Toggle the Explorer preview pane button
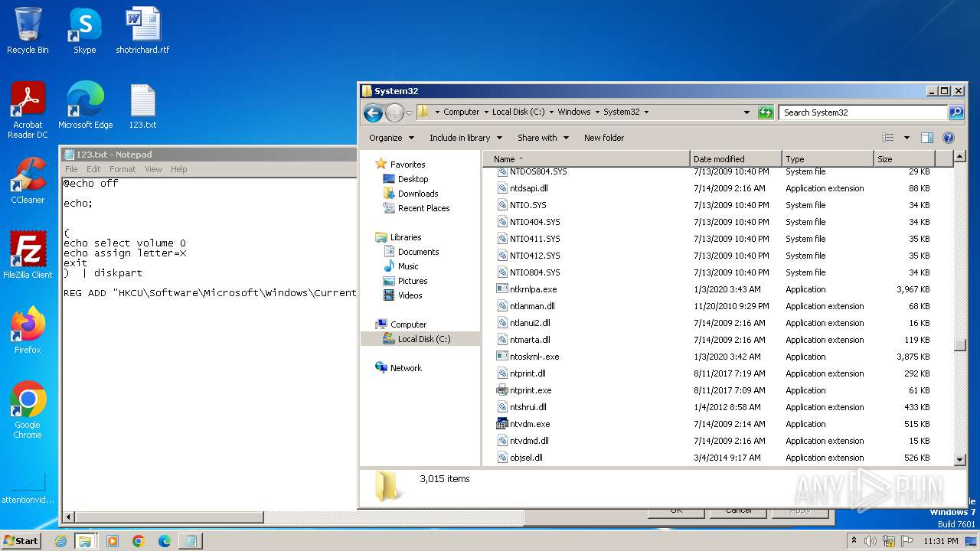Viewport: 980px width, 551px height. tap(927, 138)
